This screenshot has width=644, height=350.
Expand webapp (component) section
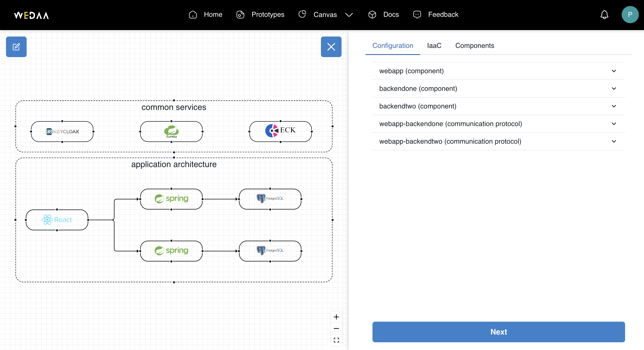click(x=499, y=71)
